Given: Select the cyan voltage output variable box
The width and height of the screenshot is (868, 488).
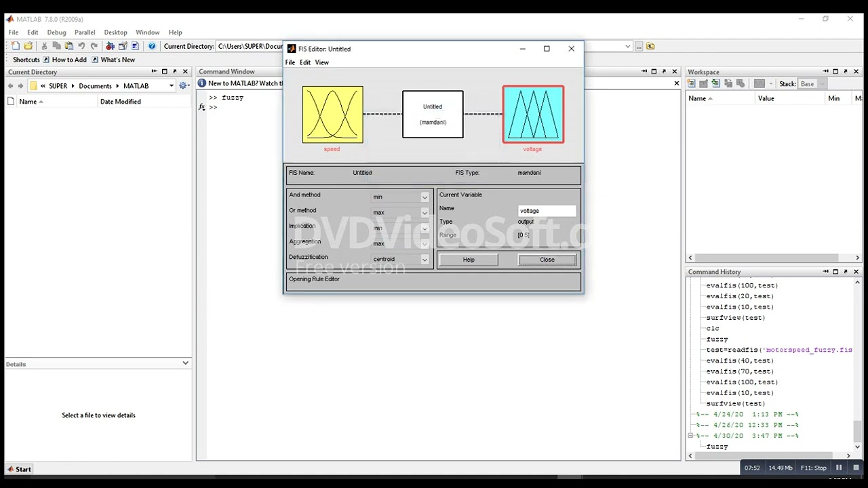Looking at the screenshot, I should pos(533,114).
